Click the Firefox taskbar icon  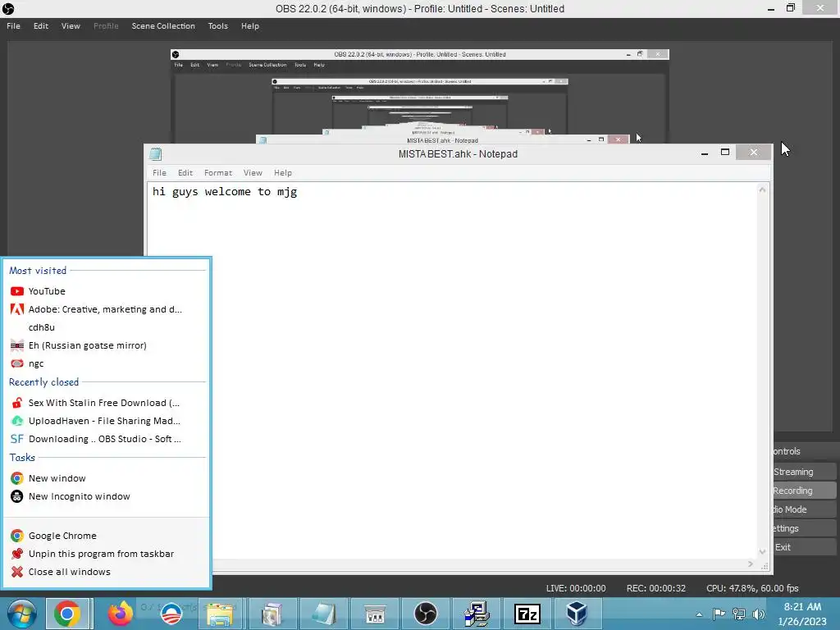pos(121,614)
